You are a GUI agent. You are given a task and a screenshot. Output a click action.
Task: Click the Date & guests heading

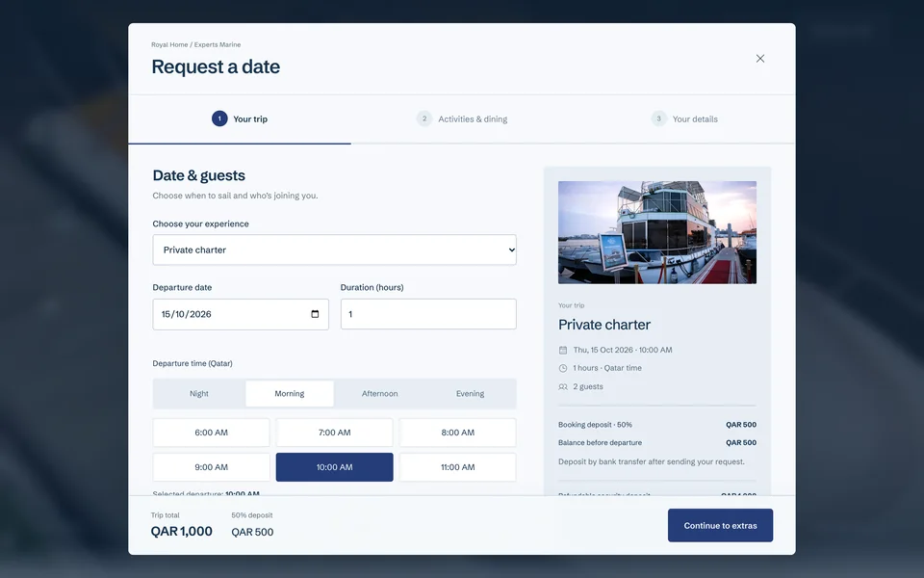[198, 175]
